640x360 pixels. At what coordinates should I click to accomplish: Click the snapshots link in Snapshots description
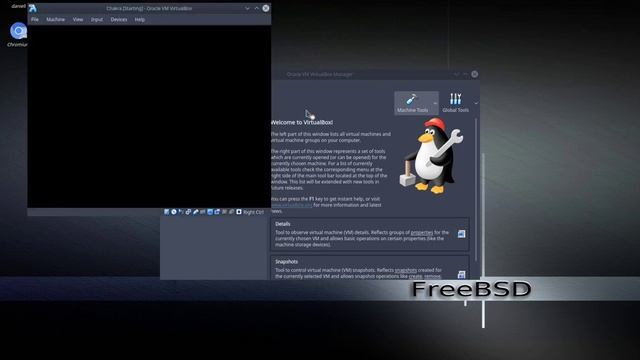click(406, 270)
